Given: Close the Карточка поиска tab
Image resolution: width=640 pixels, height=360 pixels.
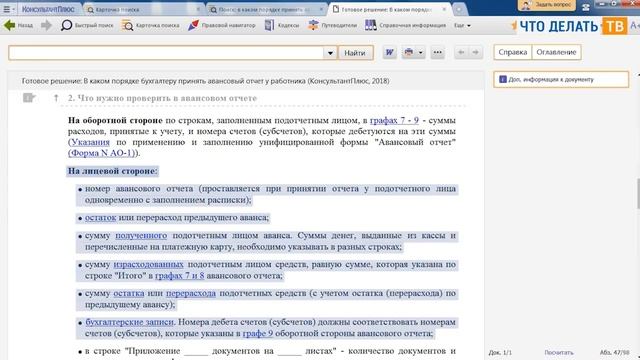Looking at the screenshot, I should tap(199, 9).
